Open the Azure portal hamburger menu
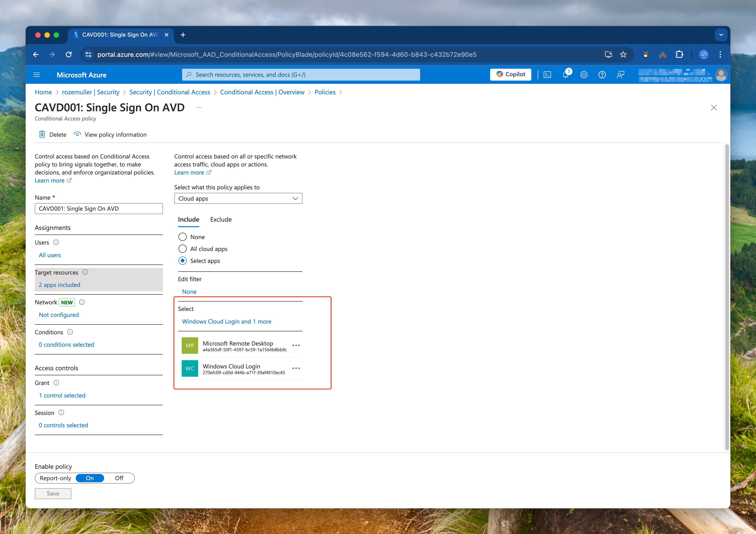This screenshot has width=756, height=534. [37, 75]
